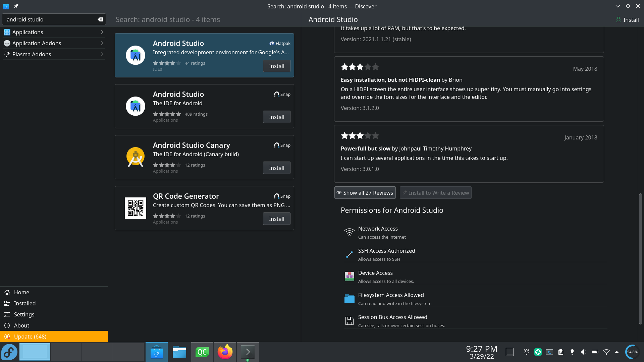
Task: Click the Flatpak source label
Action: click(x=280, y=43)
